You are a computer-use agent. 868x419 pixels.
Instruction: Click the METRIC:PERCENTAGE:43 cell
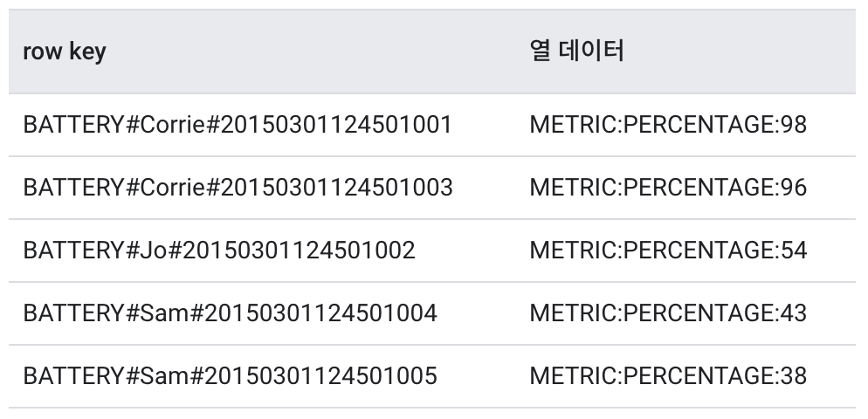click(x=668, y=313)
